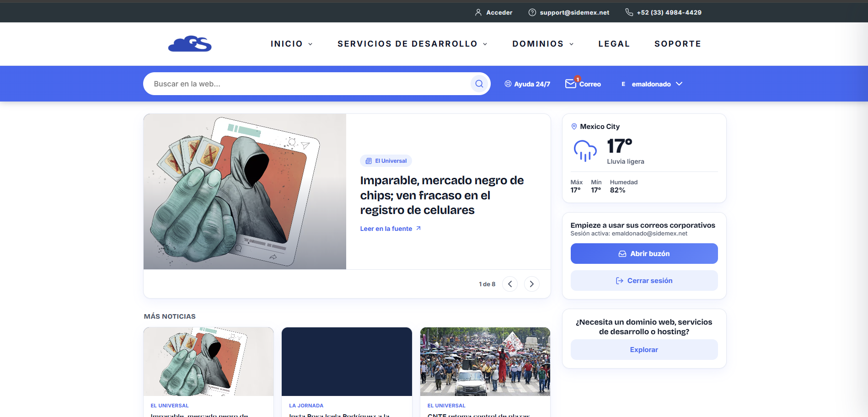Expand the DOMINIOS menu
Viewport: 868px width, 417px height.
pos(543,44)
